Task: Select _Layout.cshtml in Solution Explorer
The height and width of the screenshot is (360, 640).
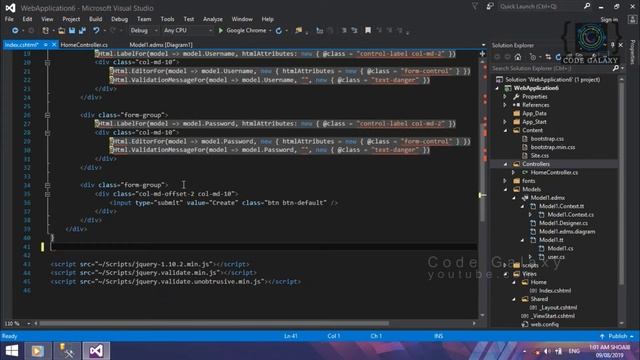Action: (x=558, y=308)
